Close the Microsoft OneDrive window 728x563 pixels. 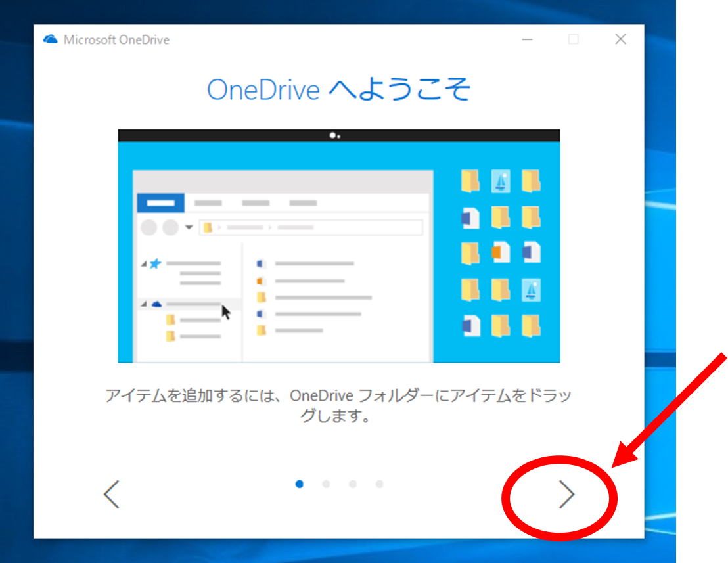click(x=620, y=39)
